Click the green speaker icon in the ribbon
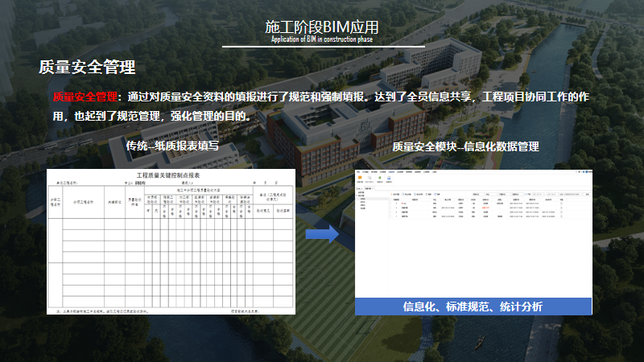 [380, 178]
